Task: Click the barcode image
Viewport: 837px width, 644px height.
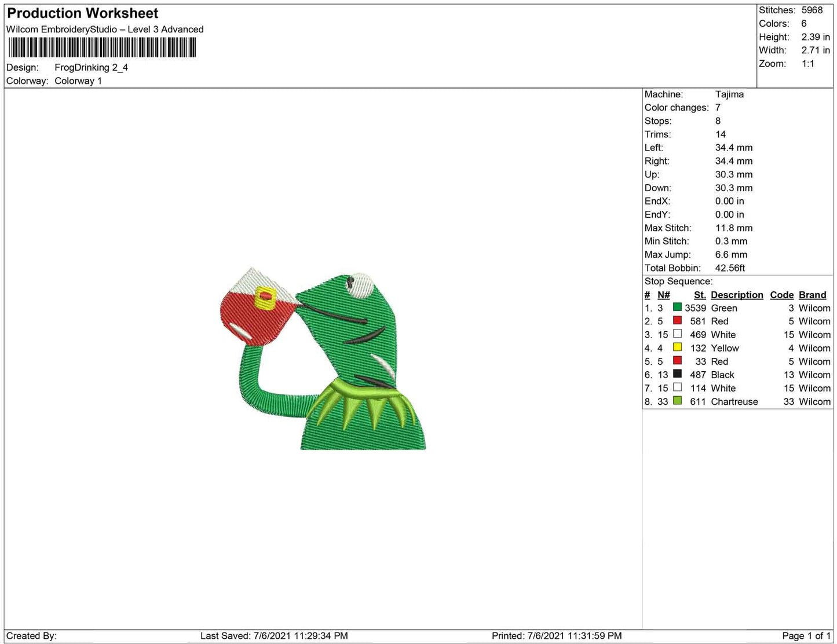Action: [x=102, y=47]
